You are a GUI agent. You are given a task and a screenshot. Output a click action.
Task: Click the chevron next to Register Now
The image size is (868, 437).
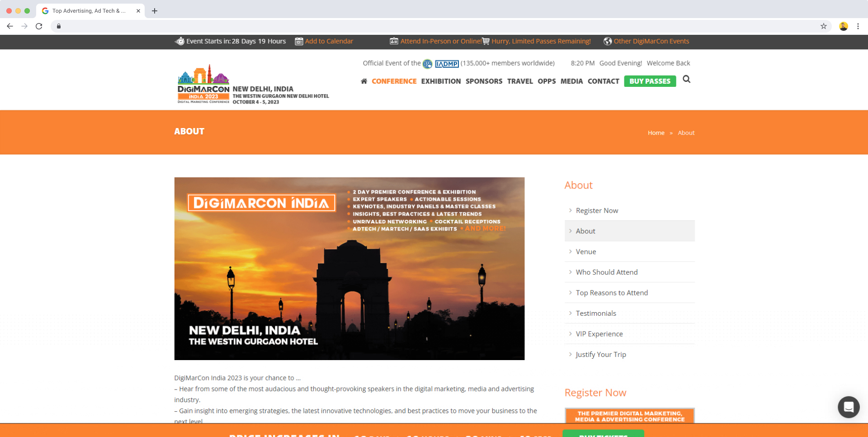click(x=571, y=210)
